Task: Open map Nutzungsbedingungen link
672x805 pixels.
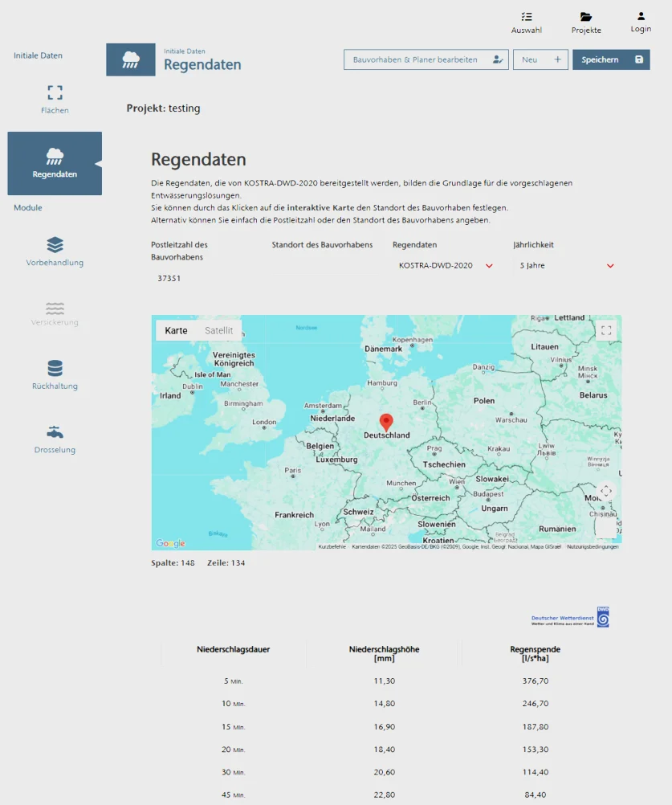Action: 593,547
